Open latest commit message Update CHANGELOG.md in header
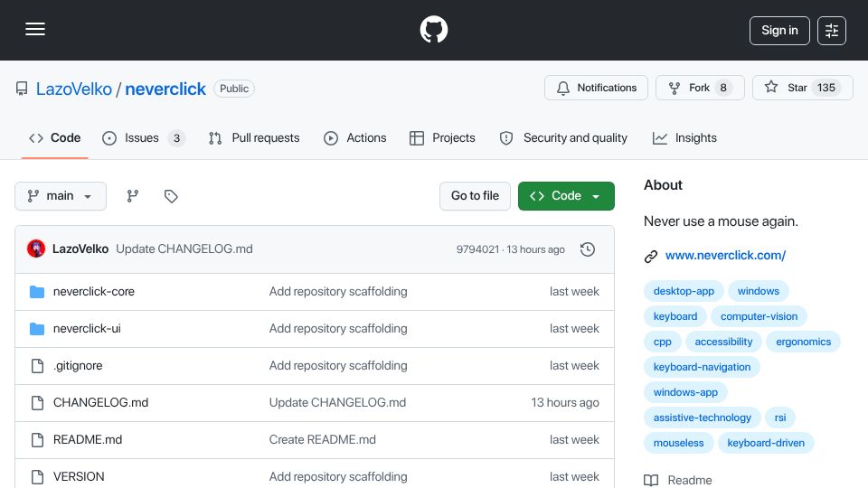The image size is (868, 488). point(184,249)
